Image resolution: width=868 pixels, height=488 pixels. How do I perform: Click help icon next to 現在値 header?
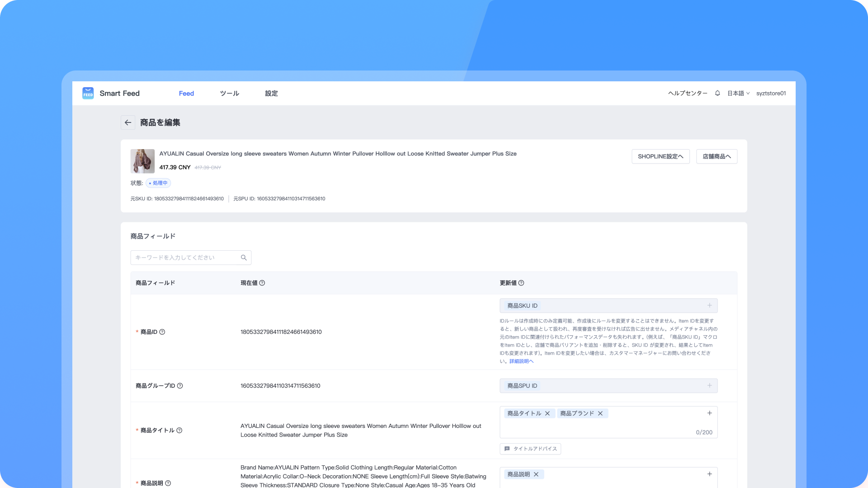262,283
